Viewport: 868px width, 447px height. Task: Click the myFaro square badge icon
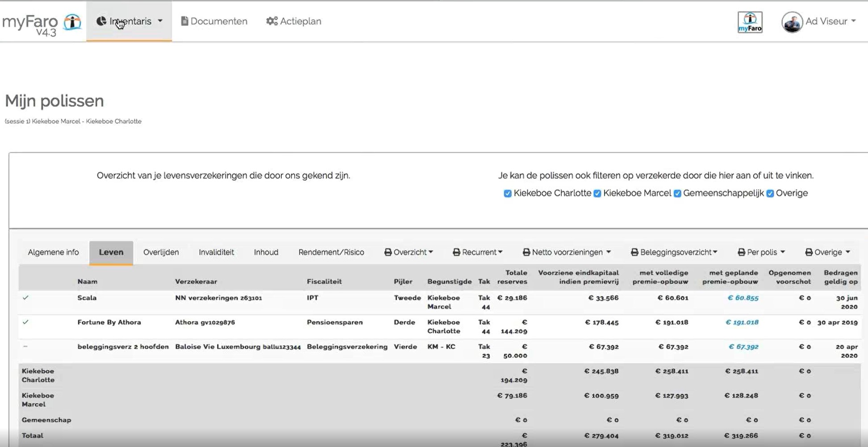coord(750,22)
